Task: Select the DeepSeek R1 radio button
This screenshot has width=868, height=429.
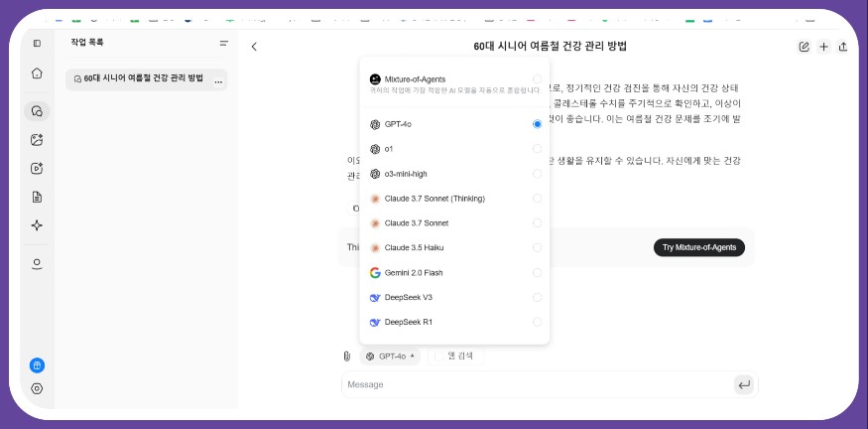Action: [537, 322]
